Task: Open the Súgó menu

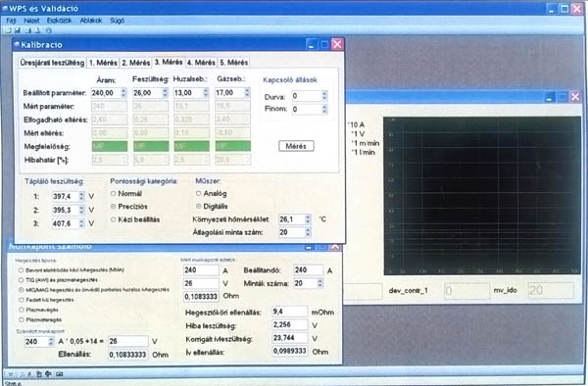Action: [x=117, y=21]
